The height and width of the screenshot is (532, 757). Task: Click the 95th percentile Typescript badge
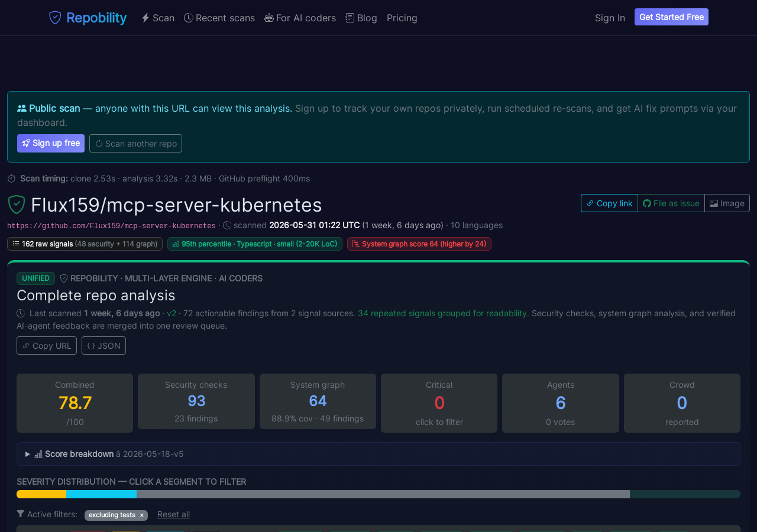click(x=255, y=244)
